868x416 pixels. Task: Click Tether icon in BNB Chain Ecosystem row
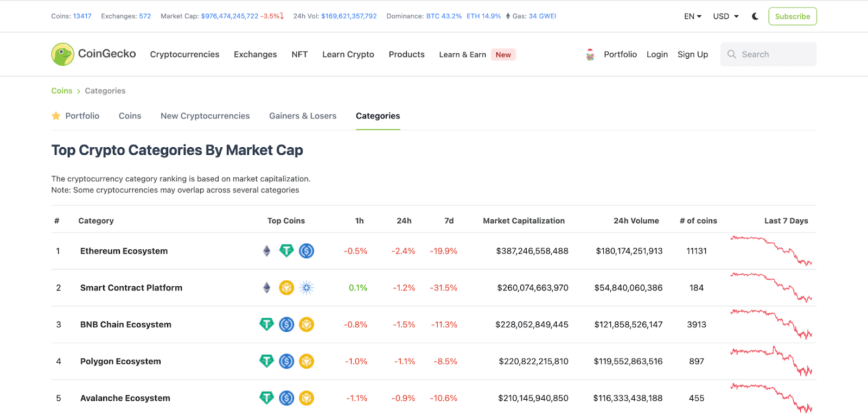[x=266, y=325]
